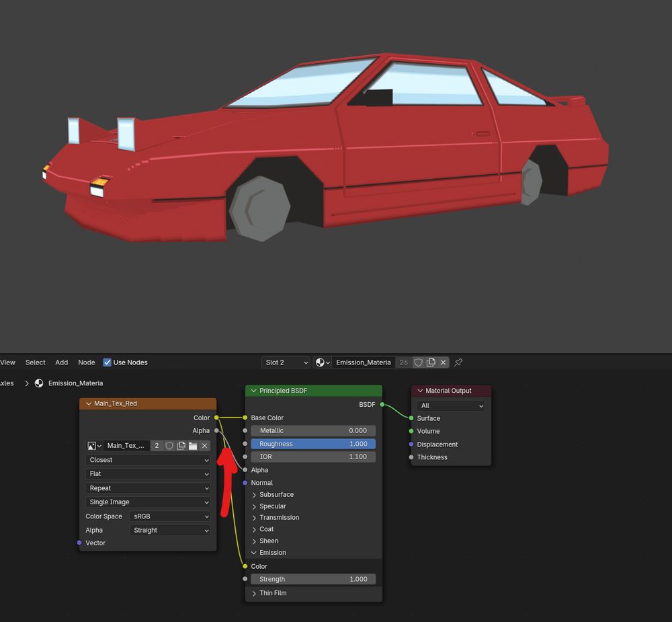Click the Alpha input socket on Principled BSDF
The width and height of the screenshot is (672, 622).
[x=245, y=470]
